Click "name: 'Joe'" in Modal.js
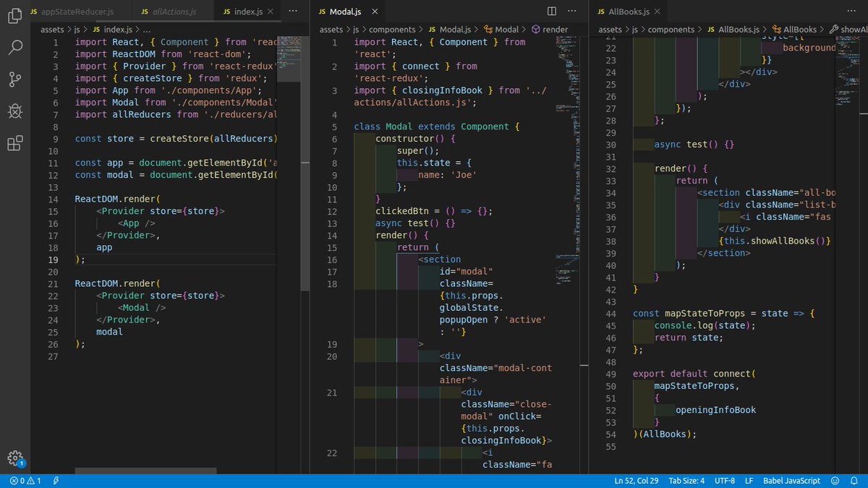The width and height of the screenshot is (868, 488). (x=448, y=175)
